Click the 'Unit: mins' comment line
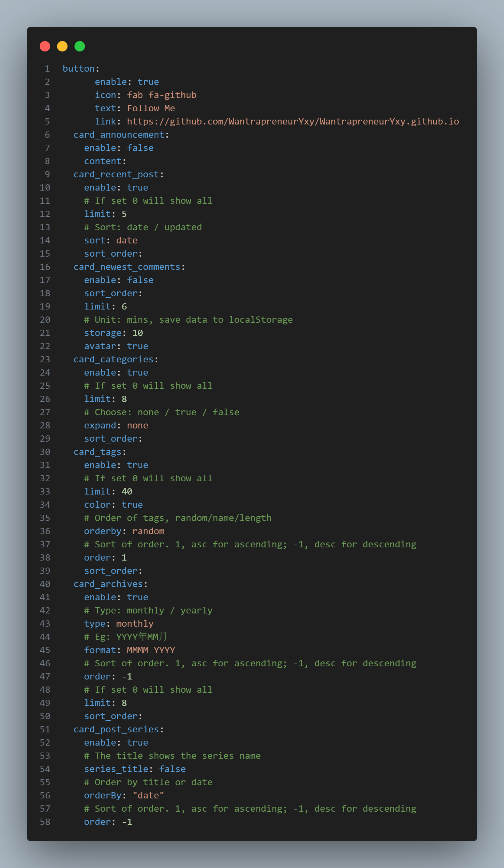The width and height of the screenshot is (504, 868). coord(188,320)
